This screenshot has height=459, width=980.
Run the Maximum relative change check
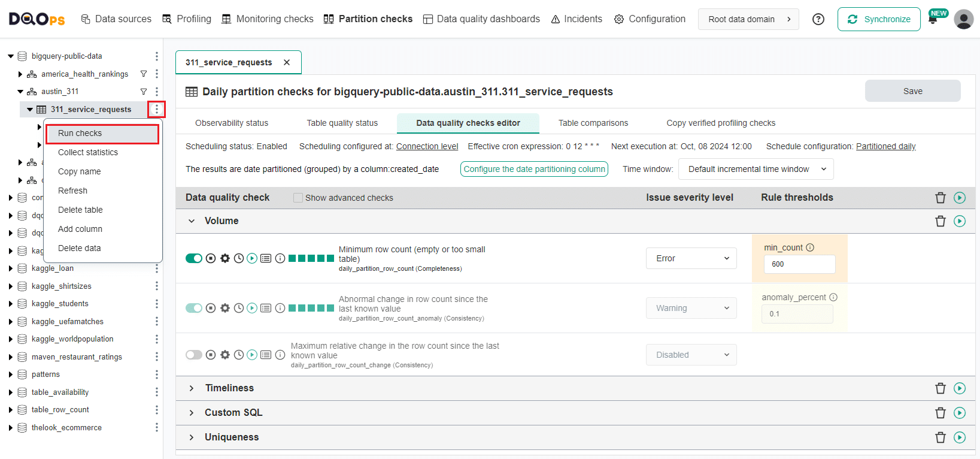click(x=252, y=355)
